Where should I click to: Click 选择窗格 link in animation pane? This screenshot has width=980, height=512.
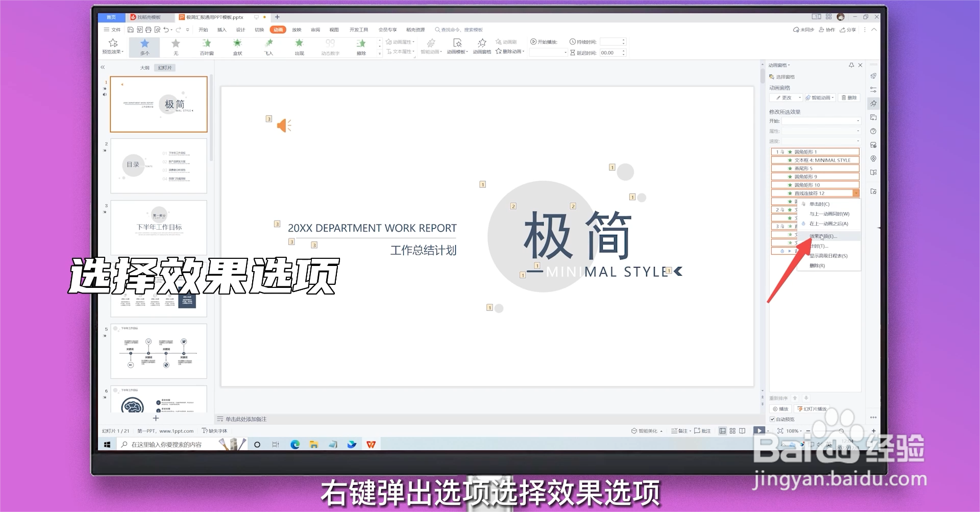pyautogui.click(x=782, y=77)
